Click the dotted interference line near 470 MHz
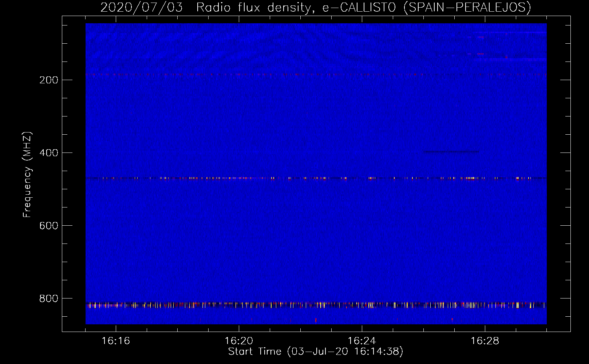The width and height of the screenshot is (589, 364). (x=316, y=178)
